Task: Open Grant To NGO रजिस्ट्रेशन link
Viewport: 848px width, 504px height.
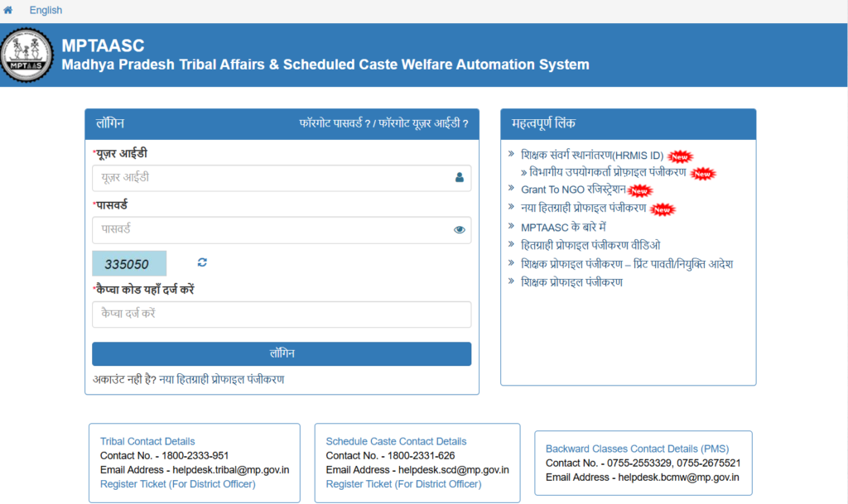Action: (573, 190)
